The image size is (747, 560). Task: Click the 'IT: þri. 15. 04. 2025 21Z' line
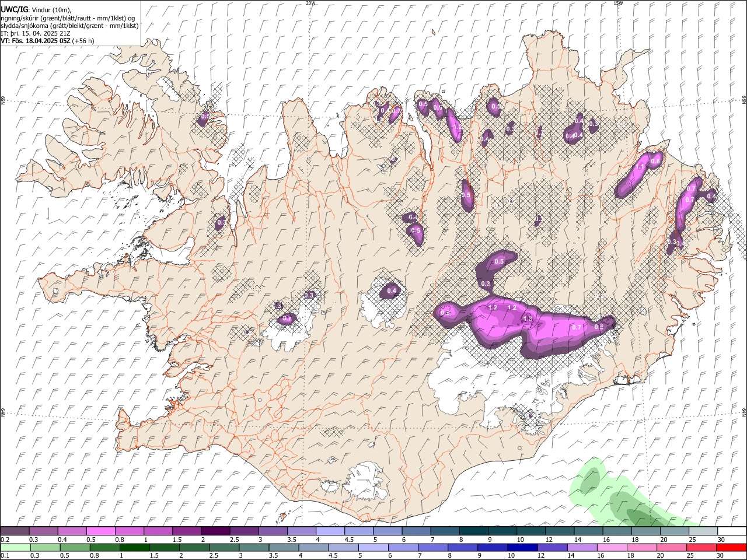click(36, 33)
